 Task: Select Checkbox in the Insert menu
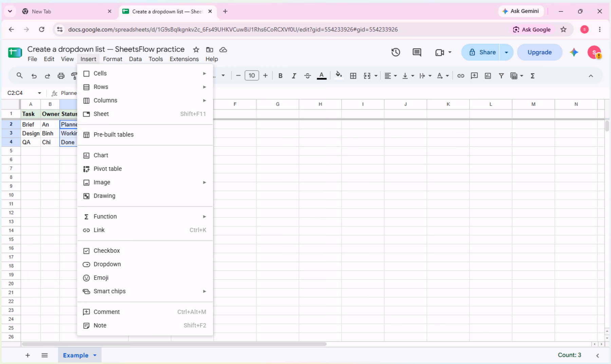(x=145, y=251)
